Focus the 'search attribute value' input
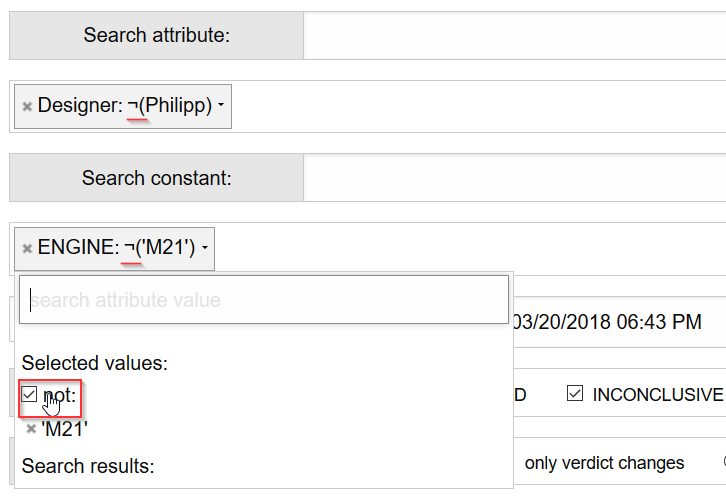Image resolution: width=726 pixels, height=500 pixels. pyautogui.click(x=264, y=300)
